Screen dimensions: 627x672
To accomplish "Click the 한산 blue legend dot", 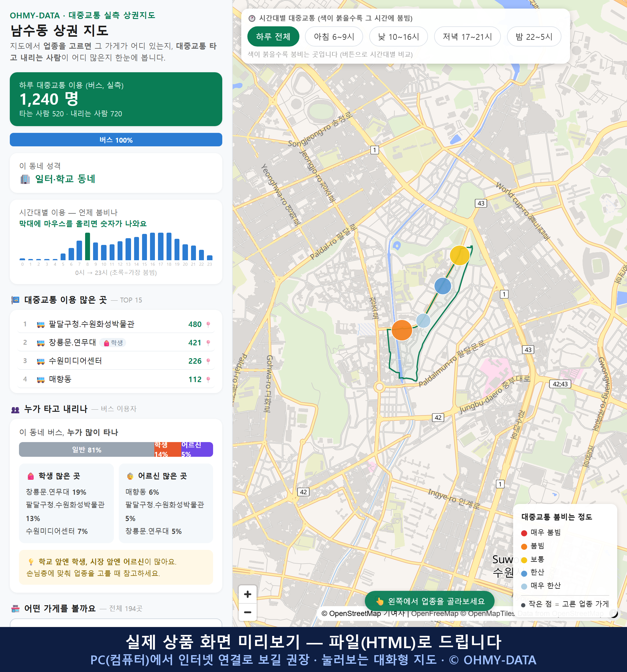I will [524, 573].
